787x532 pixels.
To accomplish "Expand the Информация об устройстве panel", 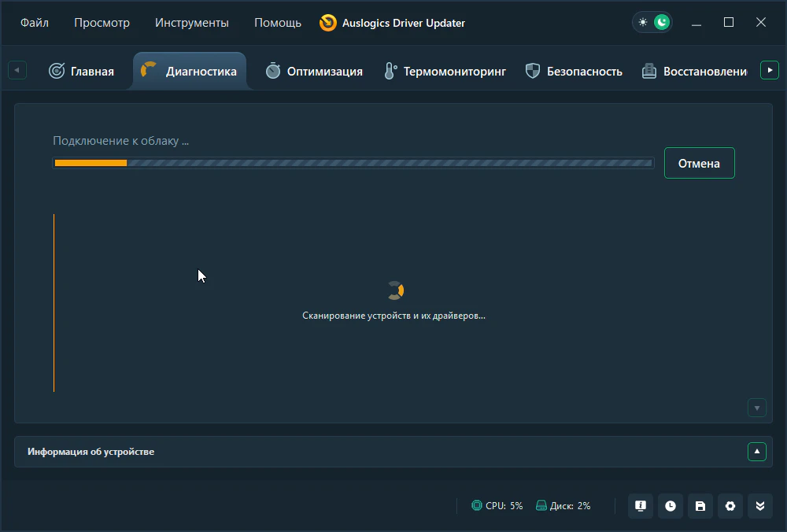I will click(x=756, y=452).
